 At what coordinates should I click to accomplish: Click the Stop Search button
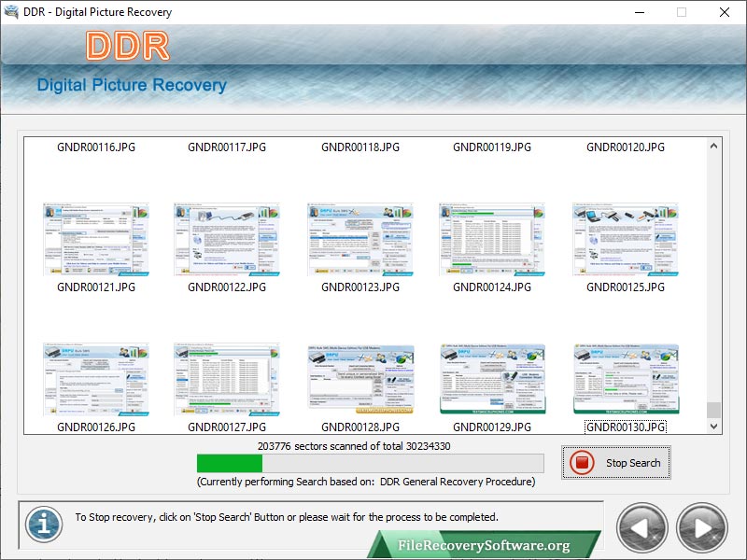616,463
